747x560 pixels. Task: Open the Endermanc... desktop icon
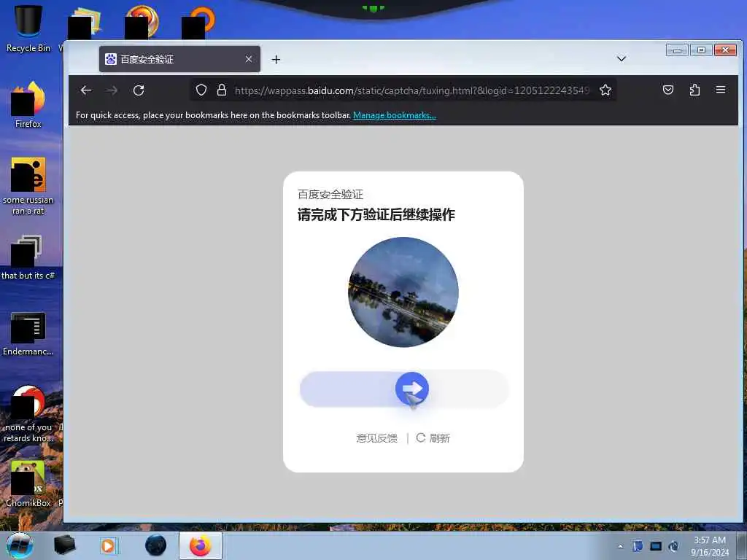tap(28, 333)
